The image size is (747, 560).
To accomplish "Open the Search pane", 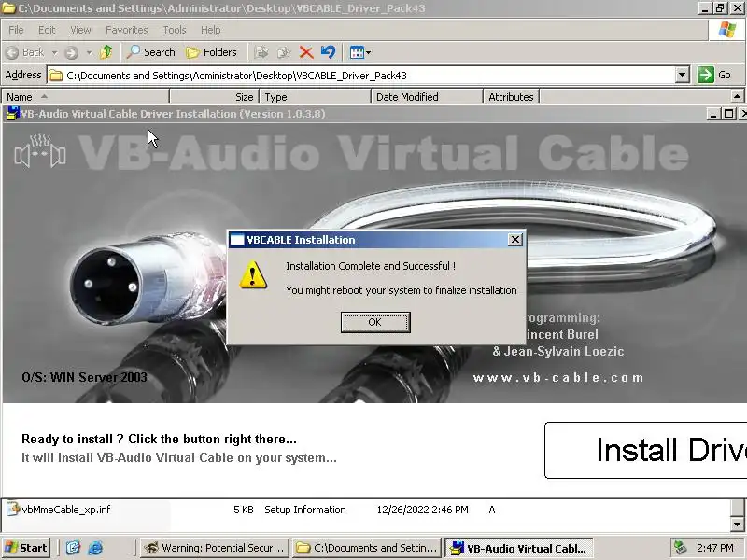I will point(151,52).
